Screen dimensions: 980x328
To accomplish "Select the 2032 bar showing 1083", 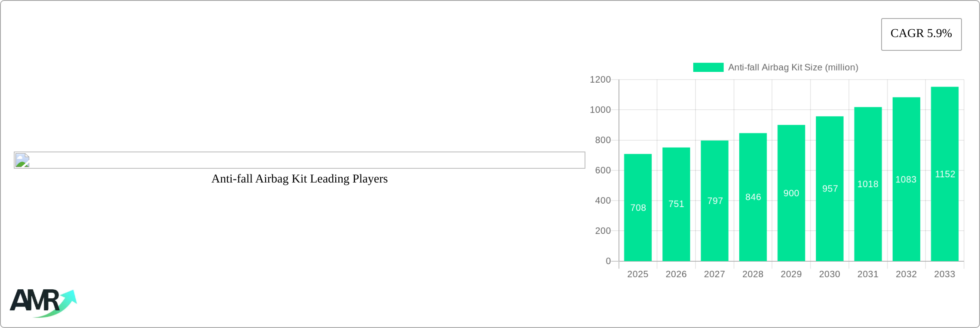I will tap(906, 179).
